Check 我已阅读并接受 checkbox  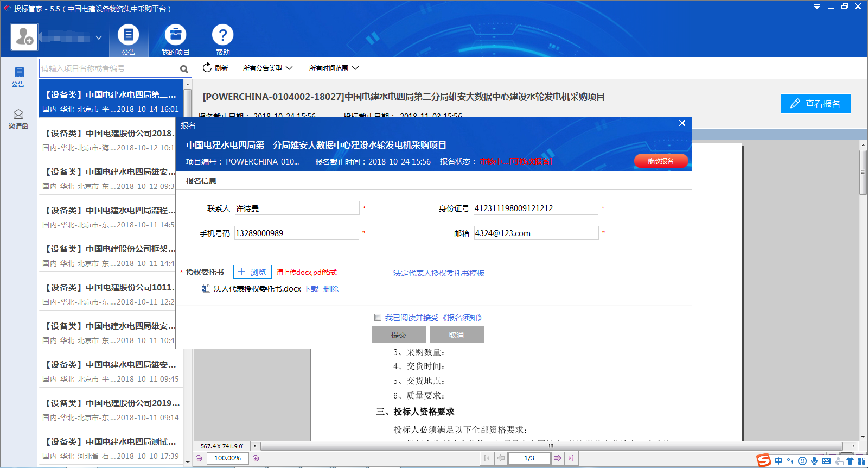pyautogui.click(x=378, y=318)
